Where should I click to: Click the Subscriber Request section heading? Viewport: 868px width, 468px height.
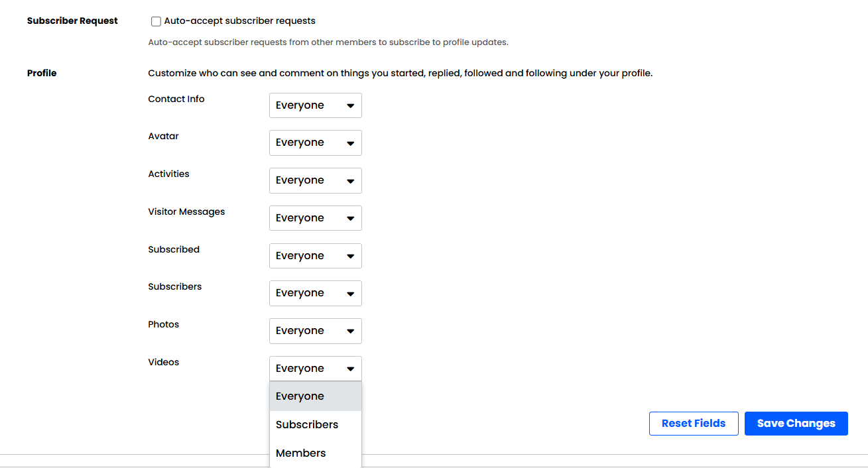click(72, 21)
